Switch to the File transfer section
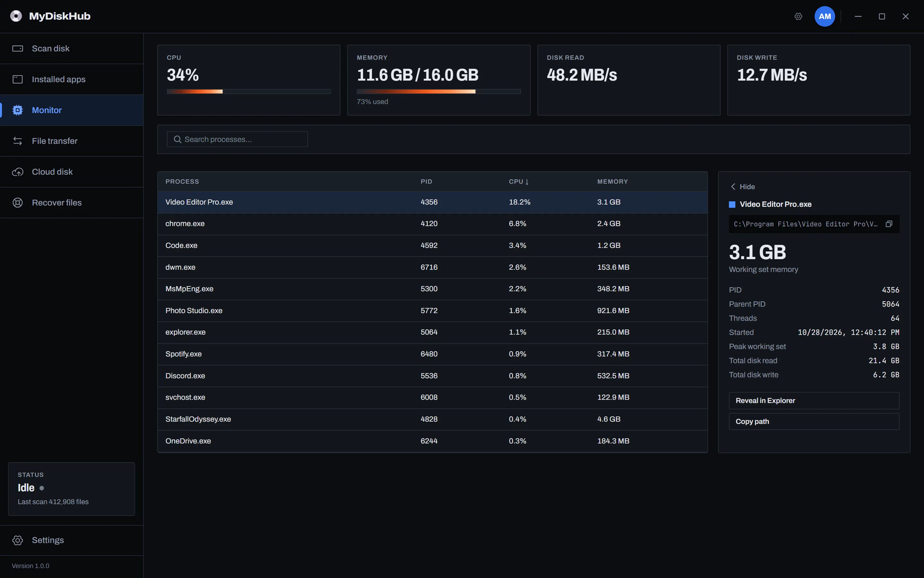924x578 pixels. [x=72, y=141]
